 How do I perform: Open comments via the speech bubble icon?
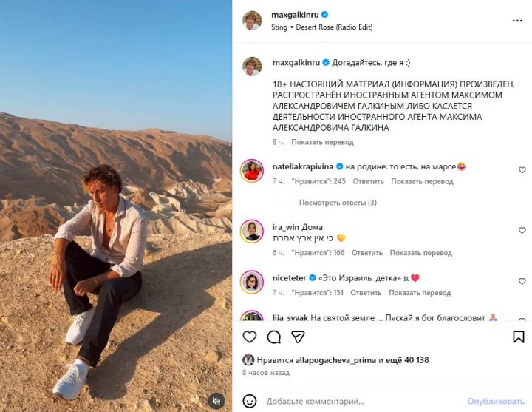pyautogui.click(x=273, y=337)
